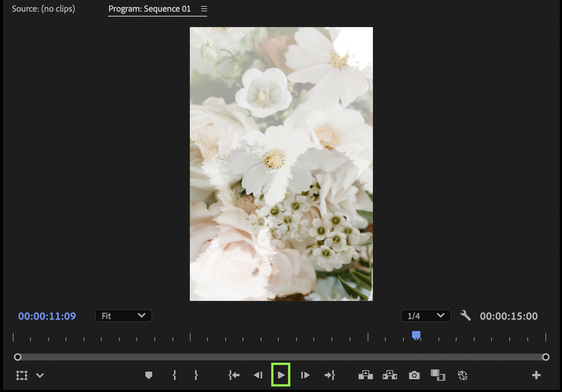Click the Mark In bracket
This screenshot has height=392, width=562.
click(174, 375)
